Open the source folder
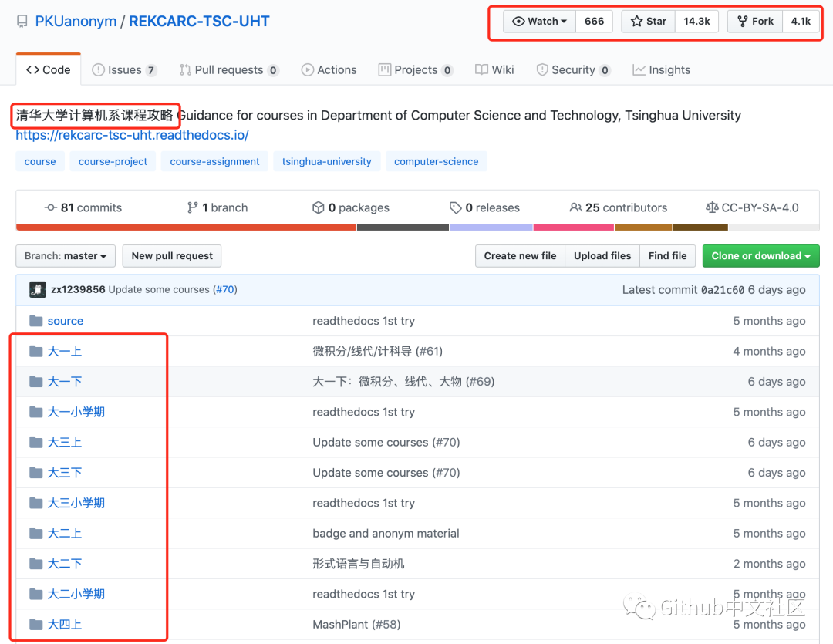Screen dimensions: 833x644 66,321
